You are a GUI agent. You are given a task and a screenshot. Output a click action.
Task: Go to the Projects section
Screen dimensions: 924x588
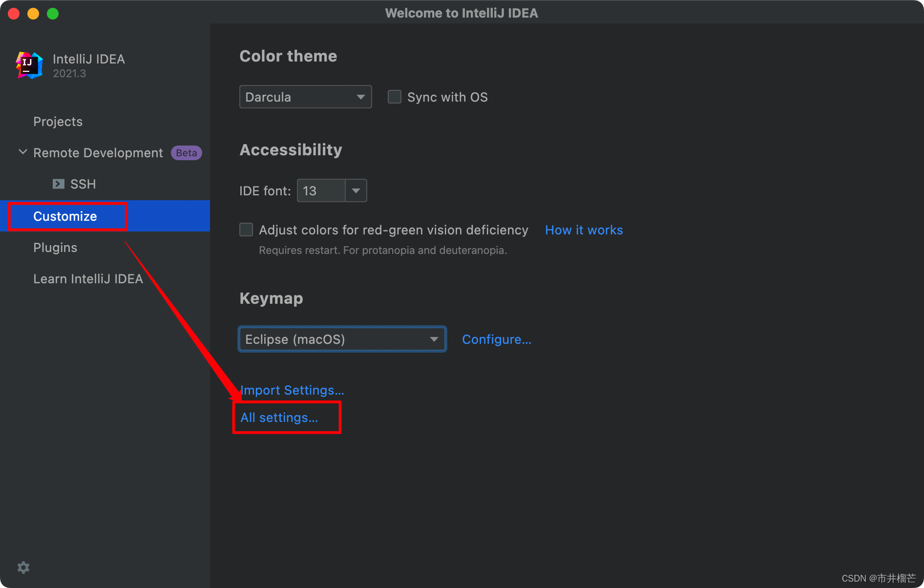[x=58, y=122]
